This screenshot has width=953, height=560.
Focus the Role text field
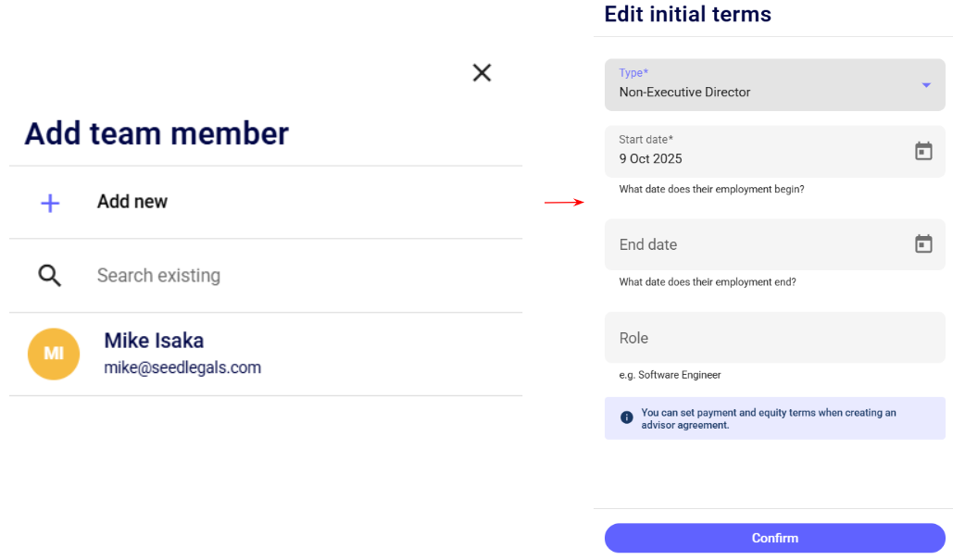tap(774, 338)
